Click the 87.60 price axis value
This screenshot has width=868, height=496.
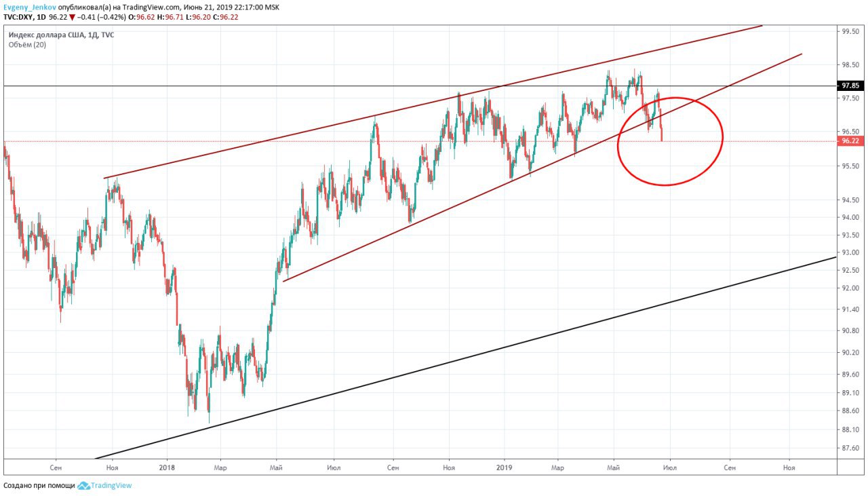(851, 448)
